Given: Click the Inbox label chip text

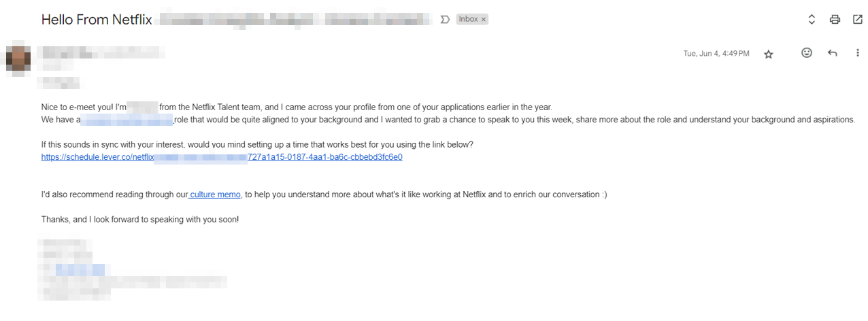Looking at the screenshot, I should [468, 20].
